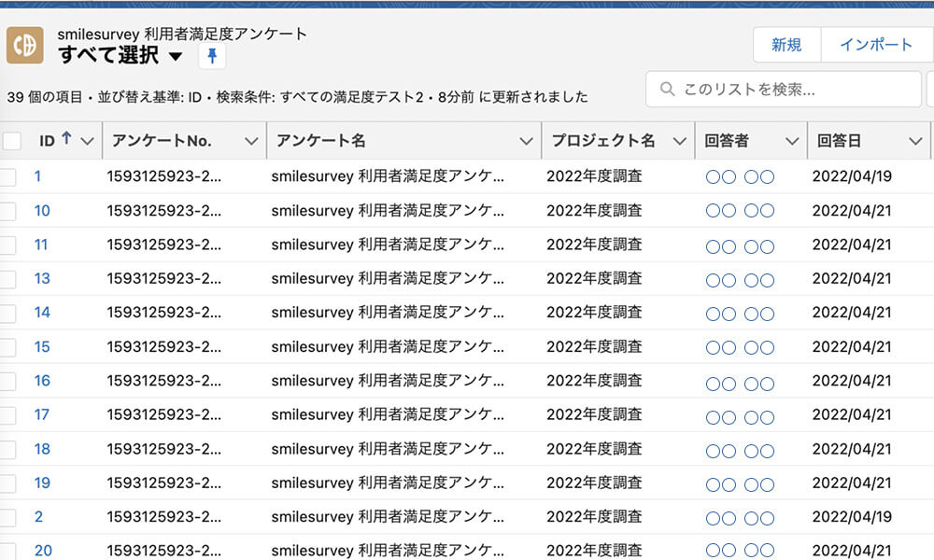Select checkbox for record ID 19
The height and width of the screenshot is (560, 934).
tap(7, 483)
